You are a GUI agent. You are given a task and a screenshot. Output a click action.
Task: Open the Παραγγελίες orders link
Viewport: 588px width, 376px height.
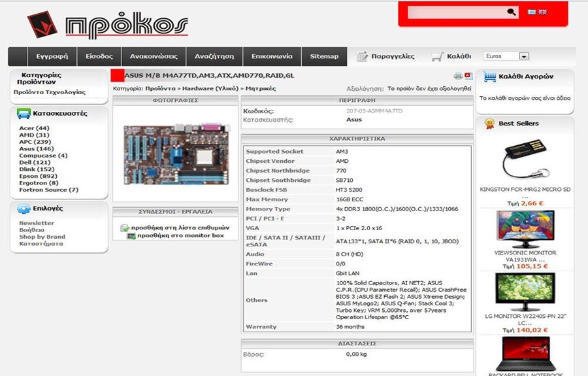coord(393,56)
